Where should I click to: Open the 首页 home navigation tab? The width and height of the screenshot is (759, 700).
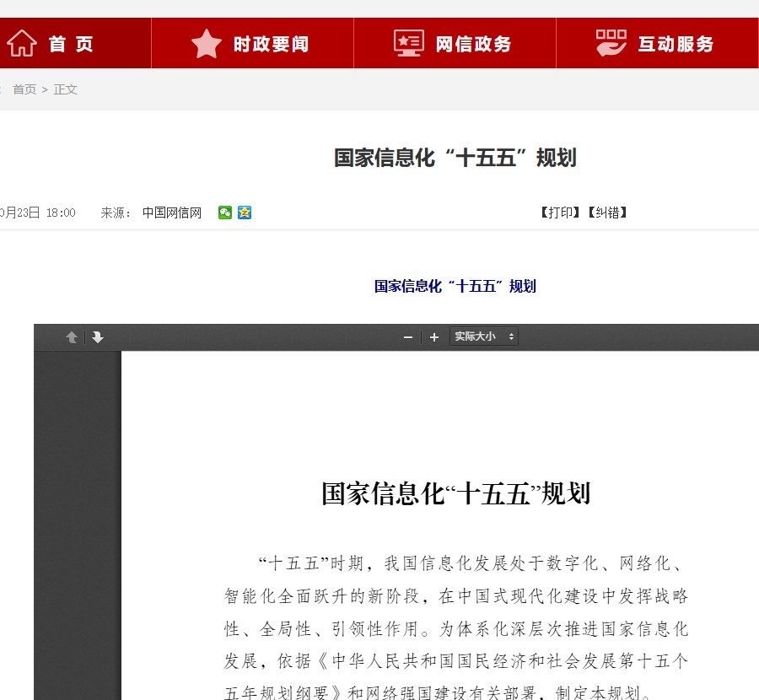coord(75,43)
